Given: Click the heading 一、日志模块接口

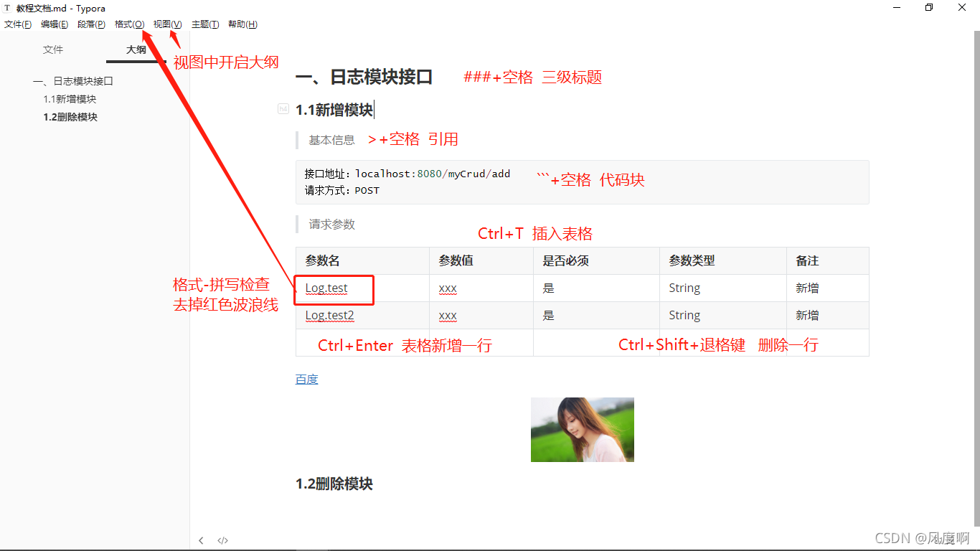Looking at the screenshot, I should pos(364,77).
